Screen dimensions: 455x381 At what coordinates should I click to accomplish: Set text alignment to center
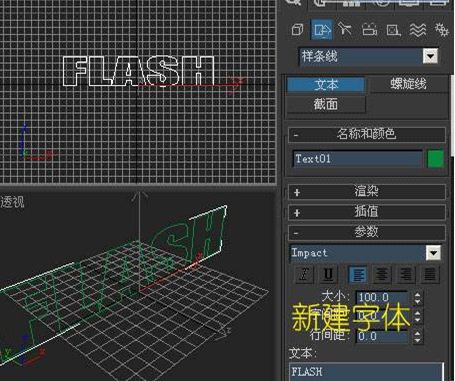click(382, 275)
